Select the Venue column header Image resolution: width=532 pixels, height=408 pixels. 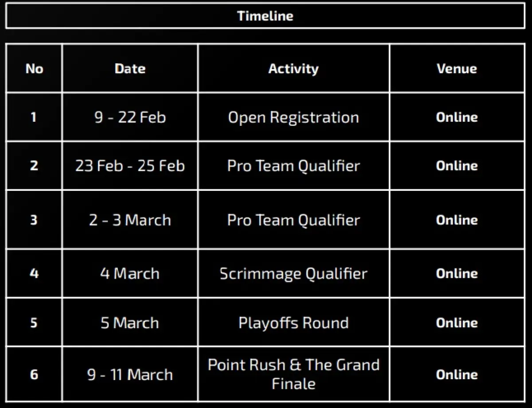coord(457,69)
